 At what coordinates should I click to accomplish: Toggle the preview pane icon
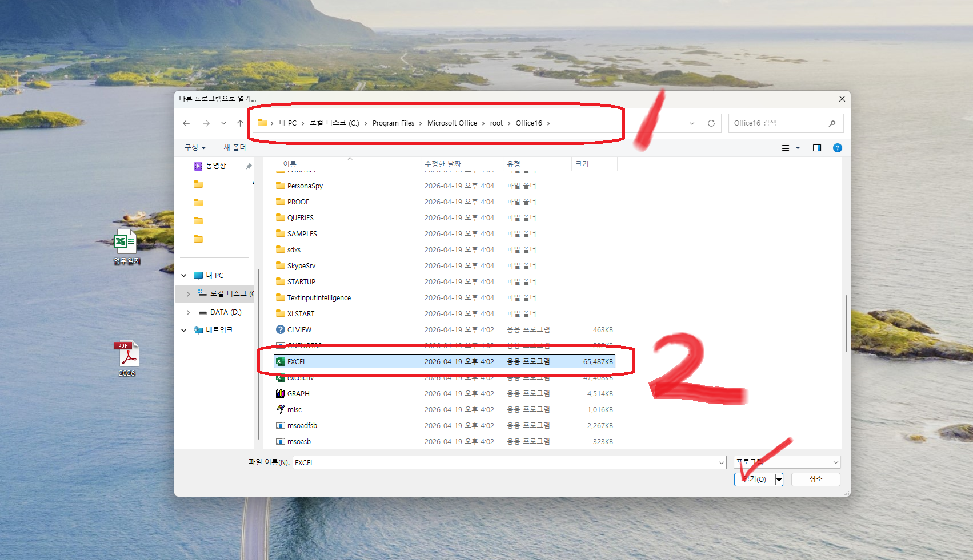[x=817, y=148]
